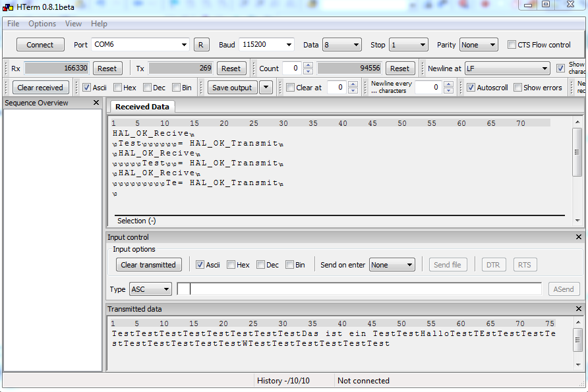Open the arrow menu beside Save output

[x=266, y=88]
